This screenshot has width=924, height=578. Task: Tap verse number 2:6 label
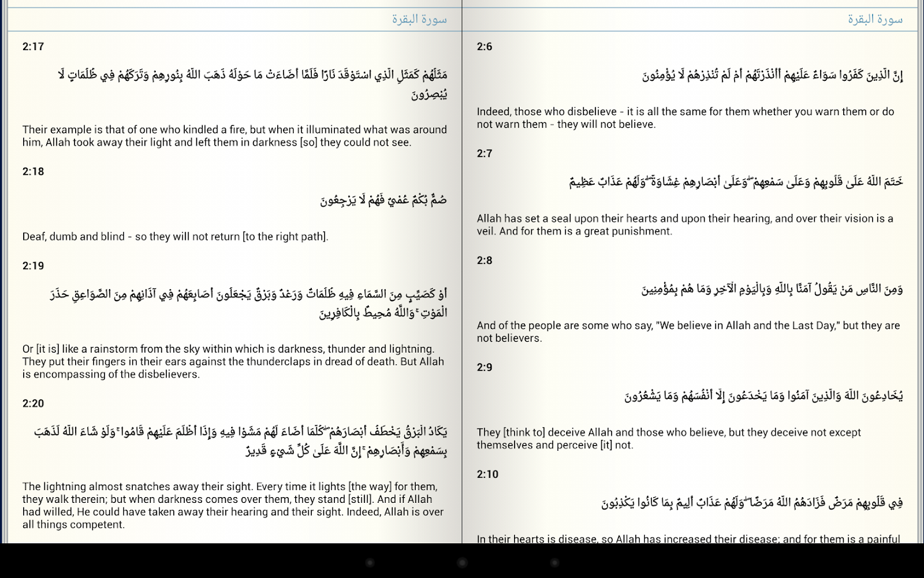click(483, 47)
